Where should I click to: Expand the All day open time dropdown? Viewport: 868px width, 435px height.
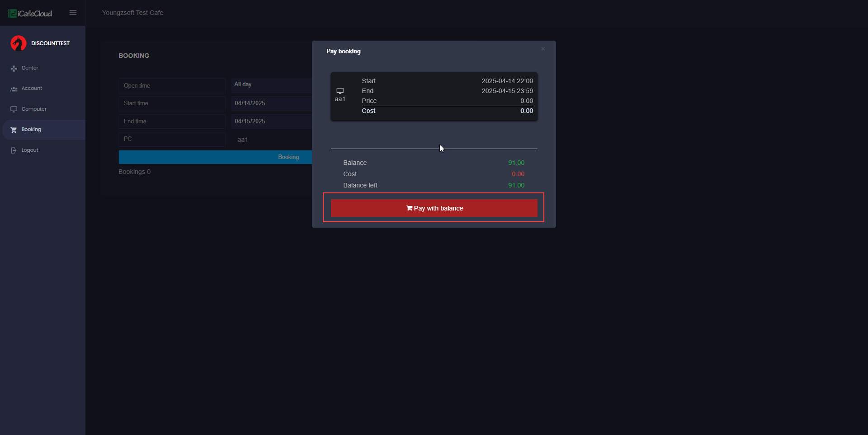tap(272, 85)
